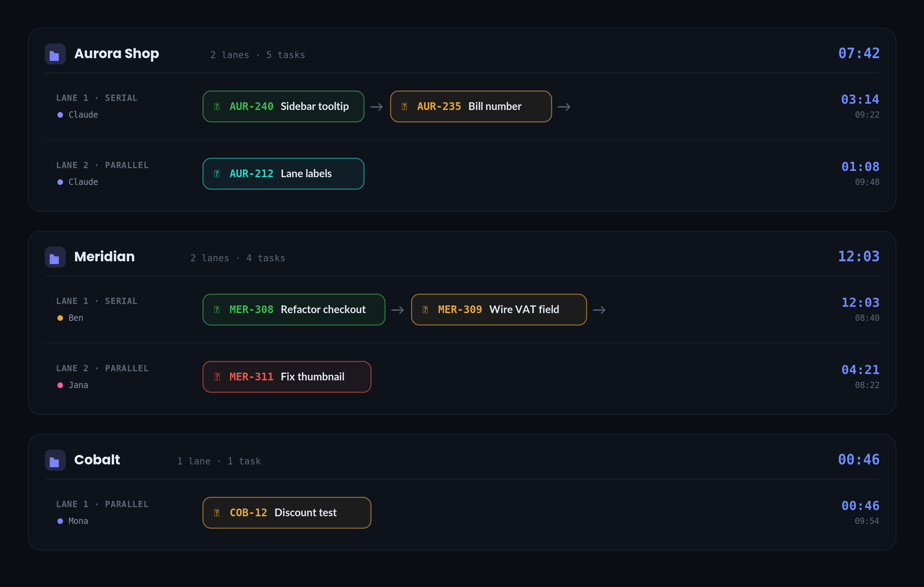Click the Meridian folder icon
This screenshot has width=924, height=587.
pyautogui.click(x=55, y=257)
